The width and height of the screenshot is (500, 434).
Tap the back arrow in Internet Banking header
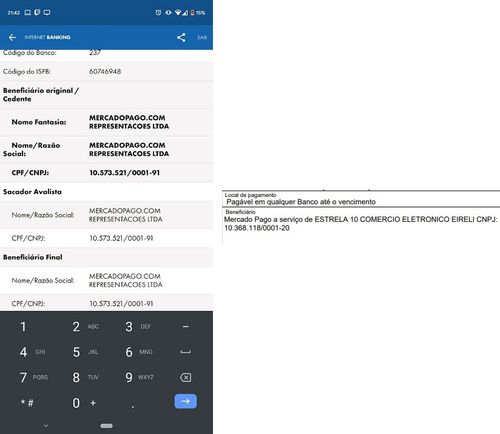point(12,37)
